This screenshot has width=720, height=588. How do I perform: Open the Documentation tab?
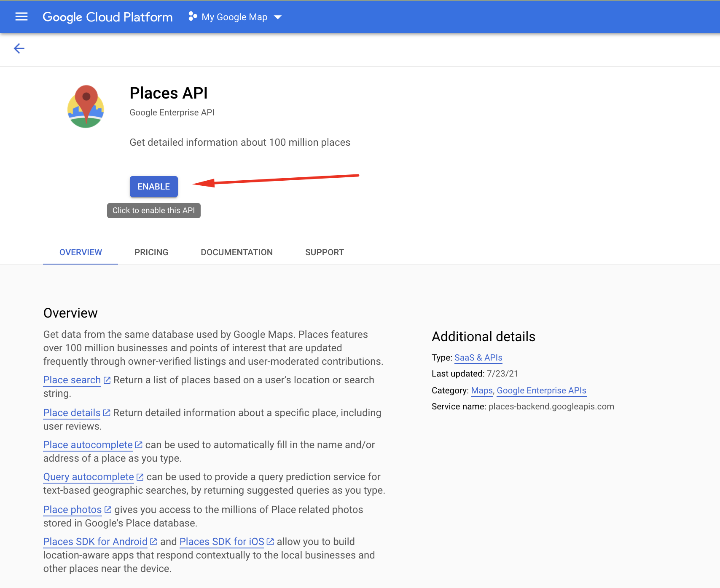236,252
